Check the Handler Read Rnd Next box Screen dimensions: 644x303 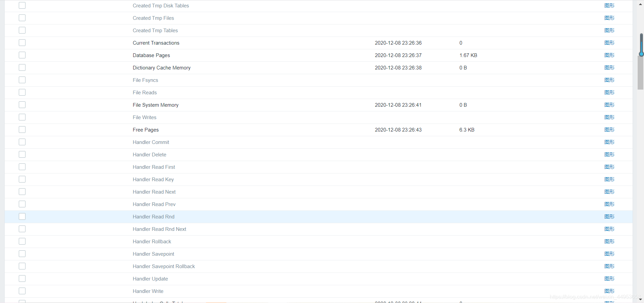22,229
